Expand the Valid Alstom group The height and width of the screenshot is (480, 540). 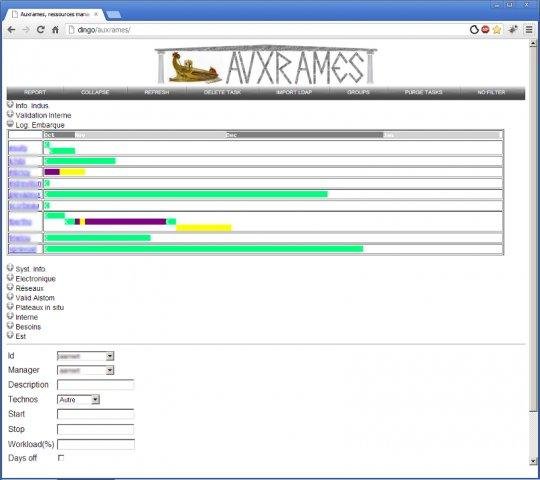point(10,296)
